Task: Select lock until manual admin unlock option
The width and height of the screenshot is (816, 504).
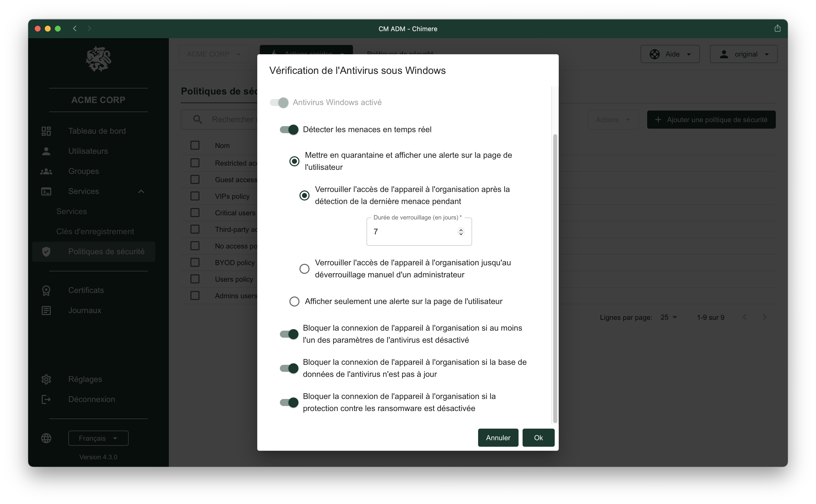Action: click(x=304, y=269)
